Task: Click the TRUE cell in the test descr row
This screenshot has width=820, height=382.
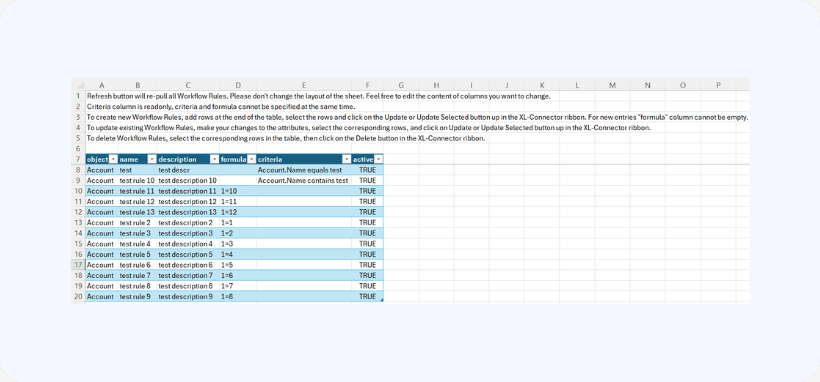Action: [x=368, y=170]
